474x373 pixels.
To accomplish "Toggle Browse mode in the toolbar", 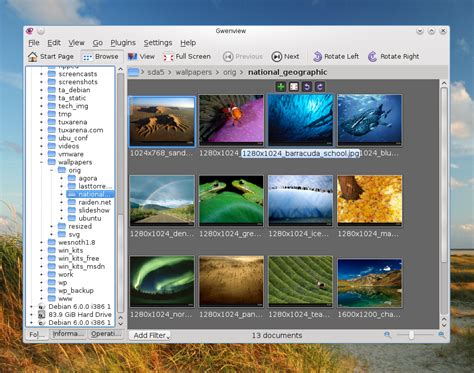I will (101, 57).
